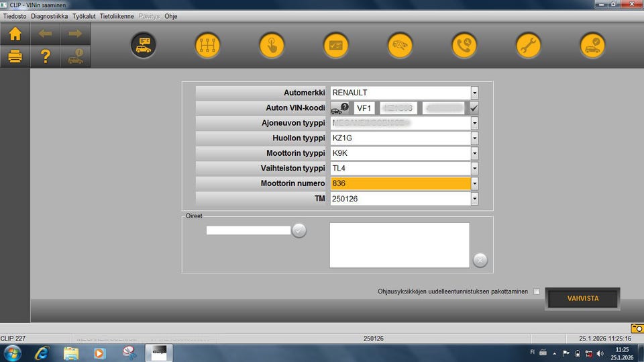Open the phone clock support icon
Screen dimensions: 644x362
(x=464, y=45)
